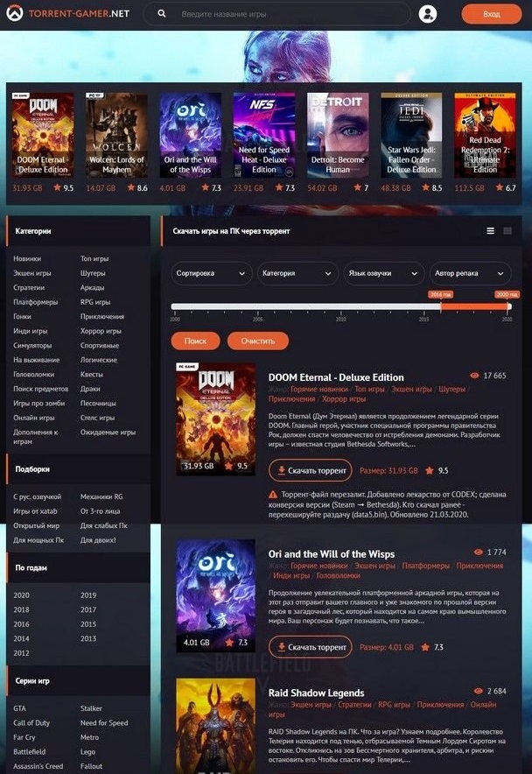Open Red Dead Redemption 2 cover thumbnail
Image resolution: width=532 pixels, height=774 pixels.
coord(485,137)
